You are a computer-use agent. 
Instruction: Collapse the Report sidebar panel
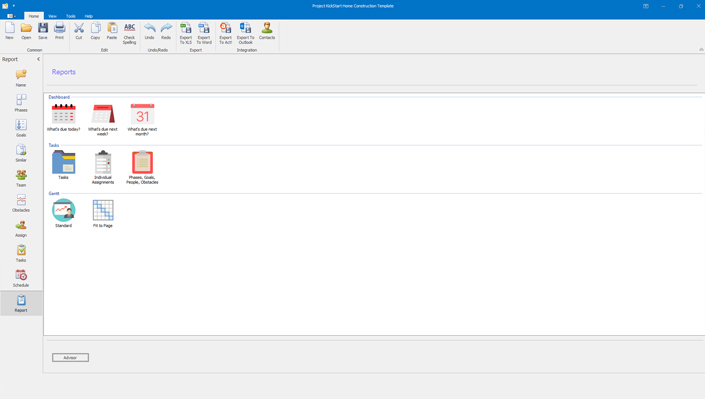[x=38, y=59]
